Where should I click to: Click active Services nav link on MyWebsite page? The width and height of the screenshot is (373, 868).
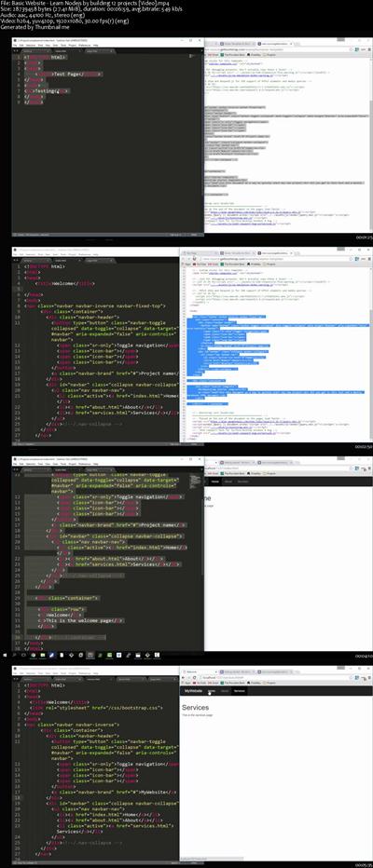[239, 691]
